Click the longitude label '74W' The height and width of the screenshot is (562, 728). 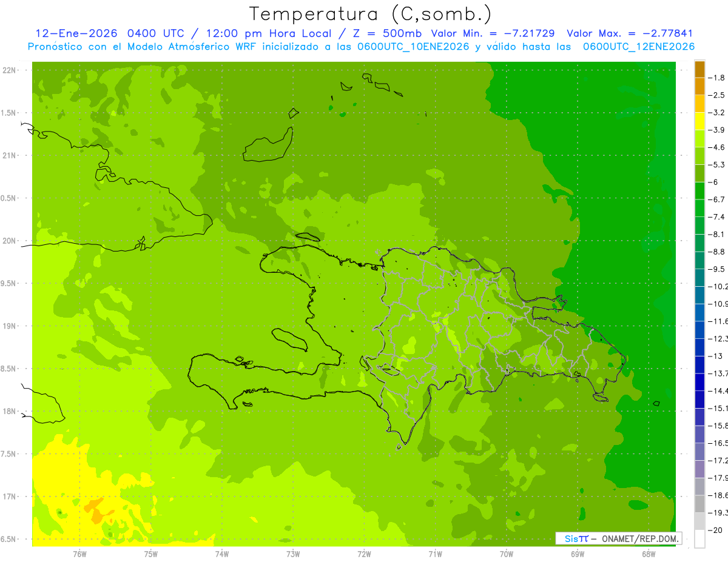[221, 554]
